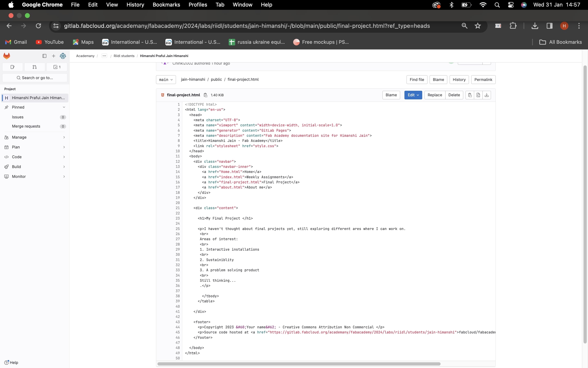
Task: Open the YouTube bookmark
Action: (50, 42)
